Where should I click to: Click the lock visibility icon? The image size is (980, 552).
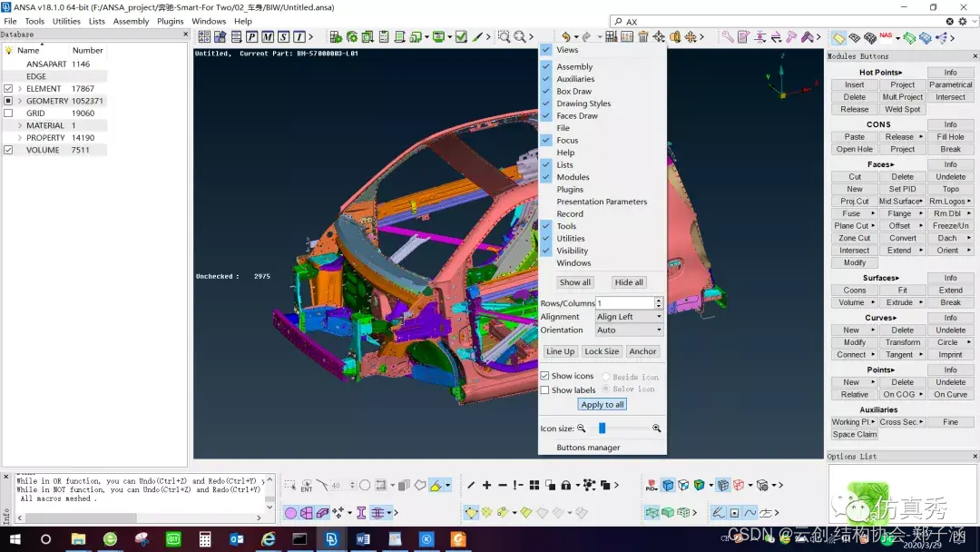pos(565,485)
